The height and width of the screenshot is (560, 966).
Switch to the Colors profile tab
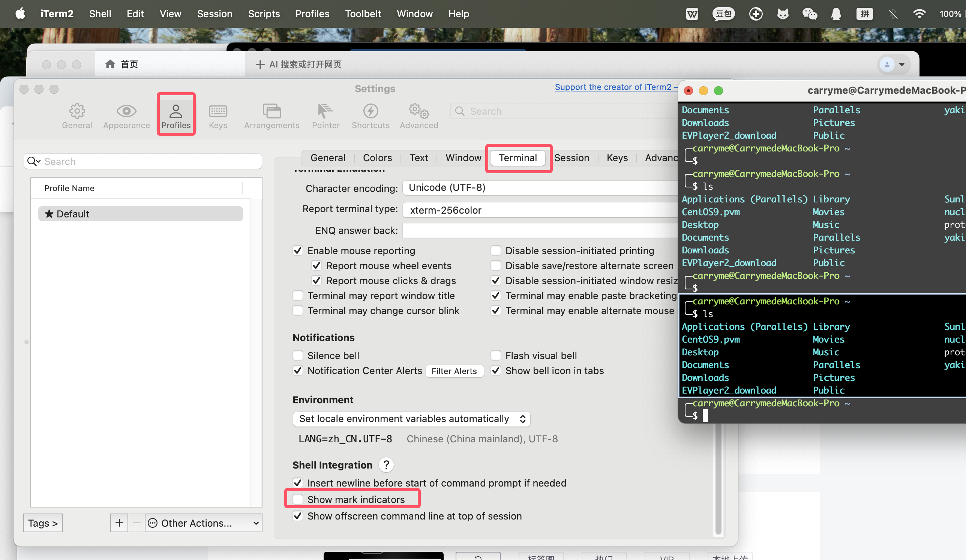click(x=377, y=158)
